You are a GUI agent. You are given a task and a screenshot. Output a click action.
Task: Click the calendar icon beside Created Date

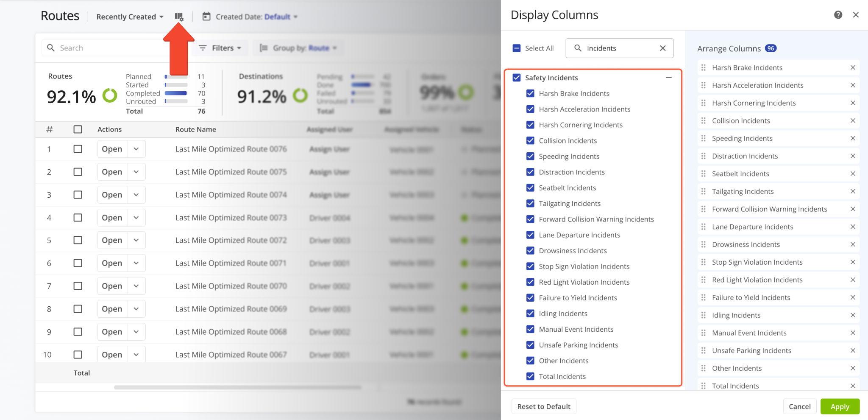tap(206, 17)
